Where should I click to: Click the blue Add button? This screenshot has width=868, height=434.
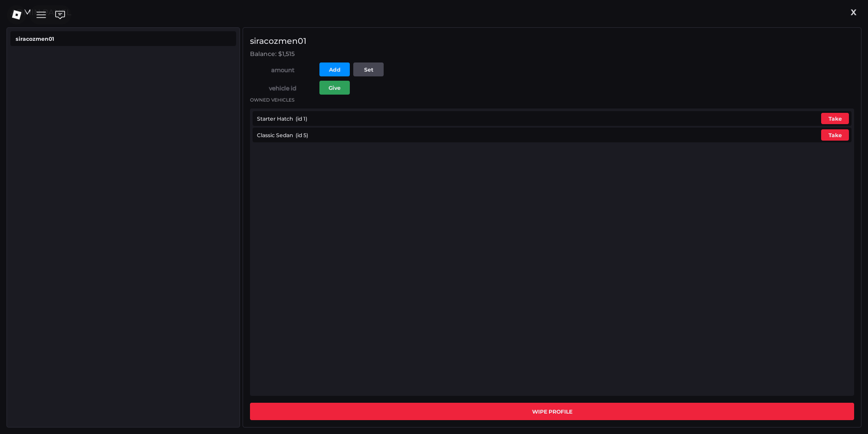click(x=335, y=69)
